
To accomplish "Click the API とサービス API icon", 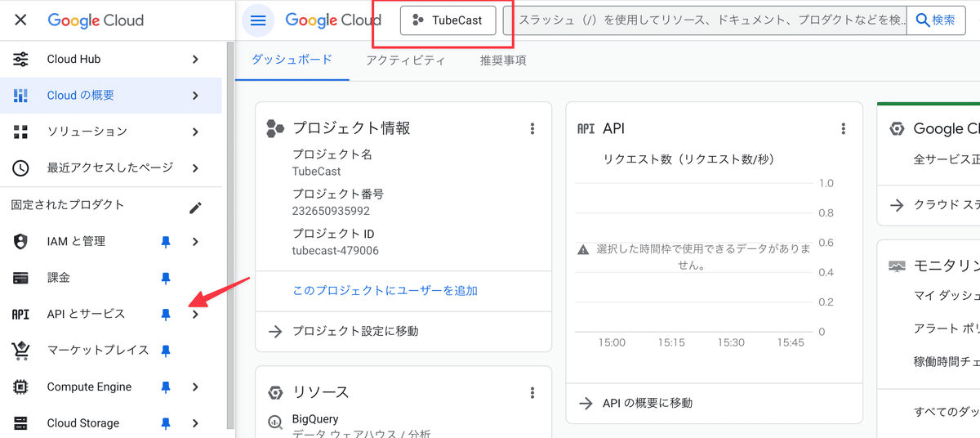I will click(x=20, y=314).
